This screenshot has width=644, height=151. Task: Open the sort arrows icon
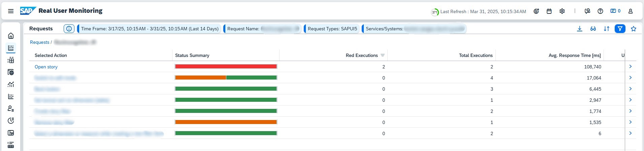click(606, 29)
